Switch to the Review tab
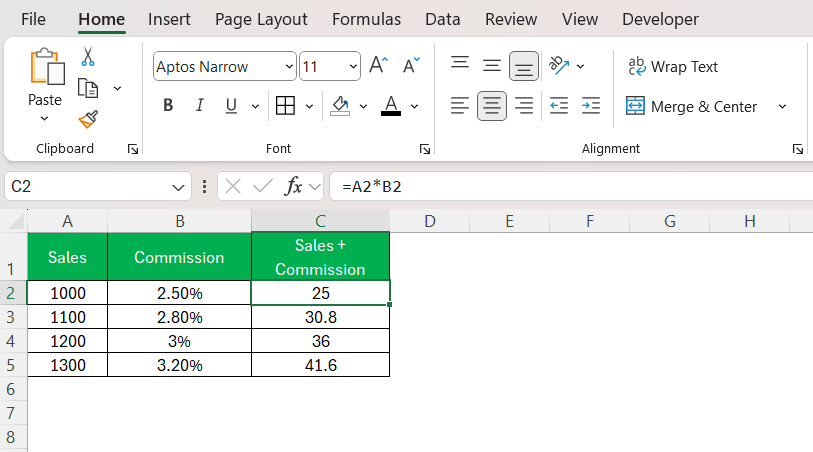The height and width of the screenshot is (452, 813). pyautogui.click(x=511, y=19)
